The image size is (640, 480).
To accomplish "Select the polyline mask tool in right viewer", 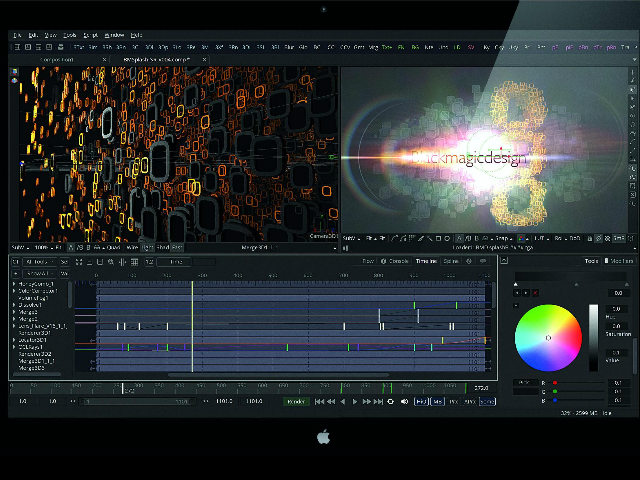I will [394, 238].
